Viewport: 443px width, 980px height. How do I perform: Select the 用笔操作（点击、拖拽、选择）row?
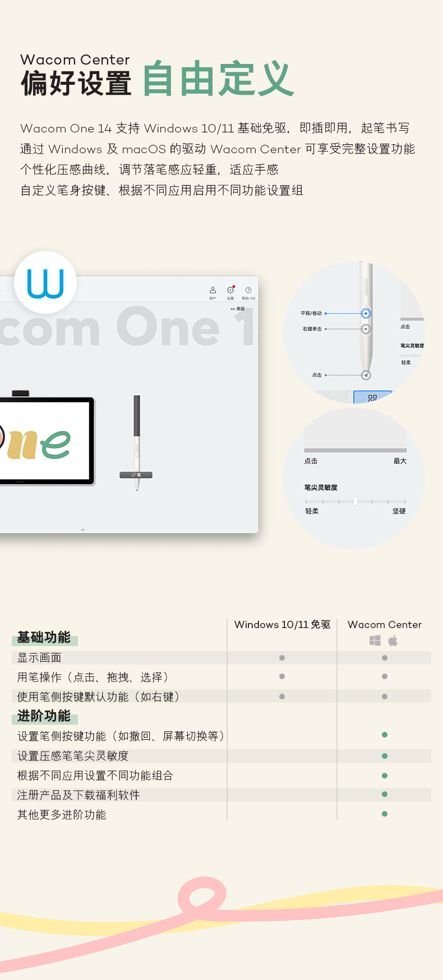point(221,677)
